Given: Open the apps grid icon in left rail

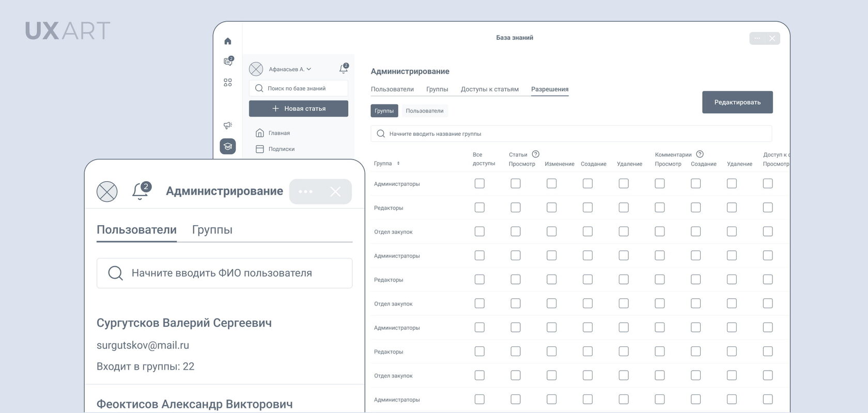Looking at the screenshot, I should pyautogui.click(x=228, y=83).
